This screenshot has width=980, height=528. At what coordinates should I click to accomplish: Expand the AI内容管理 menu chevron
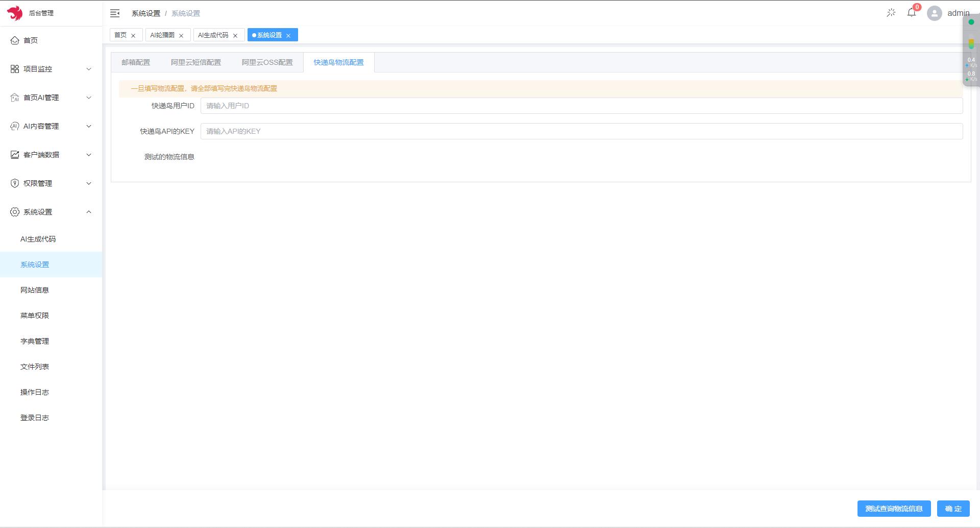[x=89, y=126]
